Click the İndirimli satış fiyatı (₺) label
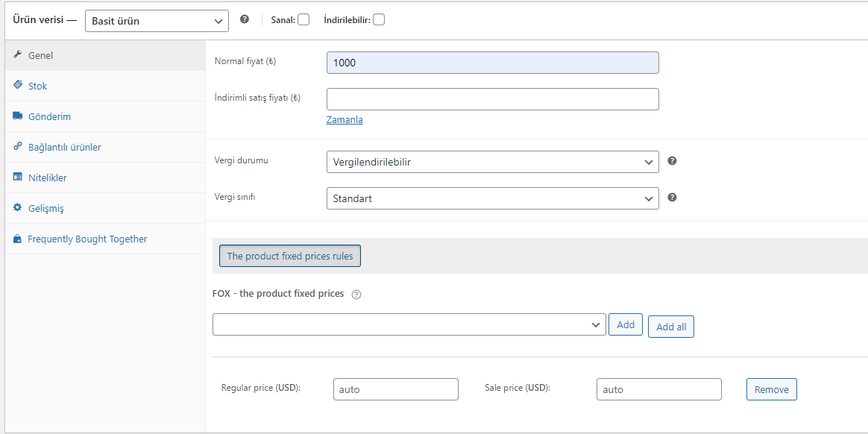 (x=257, y=98)
